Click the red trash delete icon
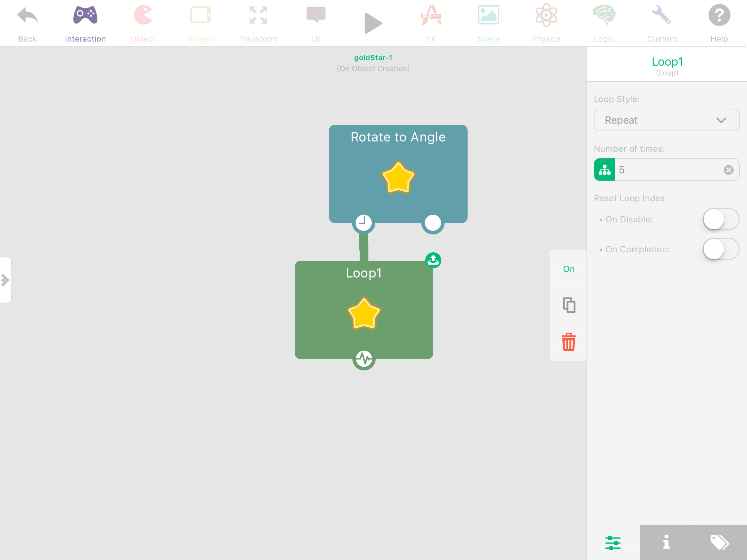Viewport: 747px width, 560px height. point(568,342)
